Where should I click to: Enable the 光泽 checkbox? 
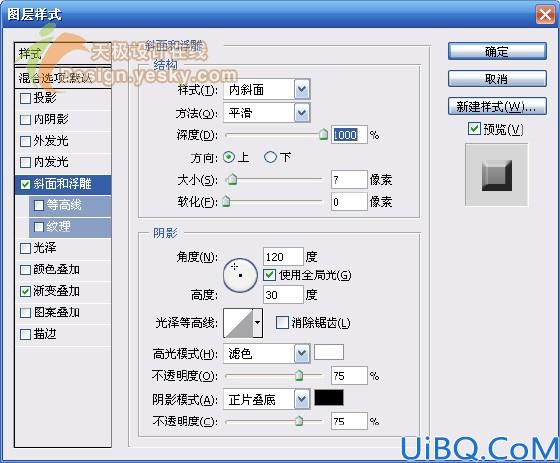click(25, 248)
